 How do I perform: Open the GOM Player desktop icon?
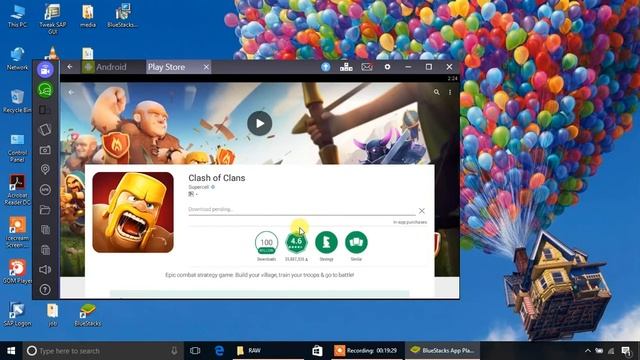pos(17,271)
